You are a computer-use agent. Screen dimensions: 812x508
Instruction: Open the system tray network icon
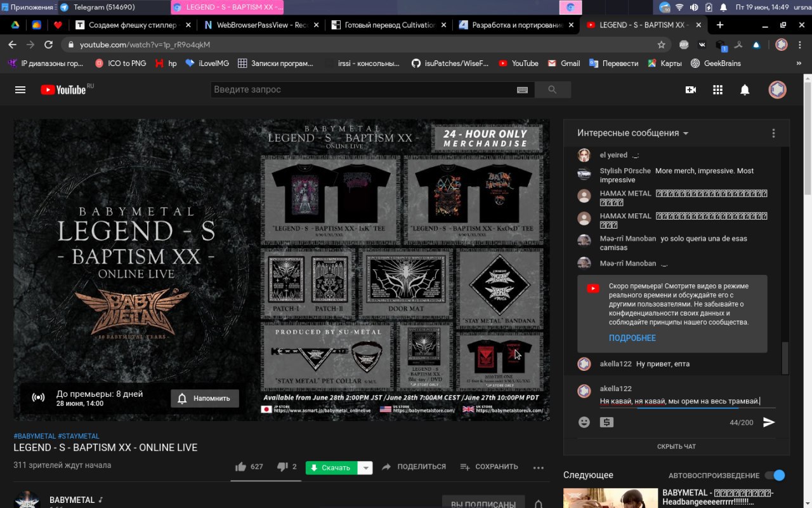(x=679, y=7)
